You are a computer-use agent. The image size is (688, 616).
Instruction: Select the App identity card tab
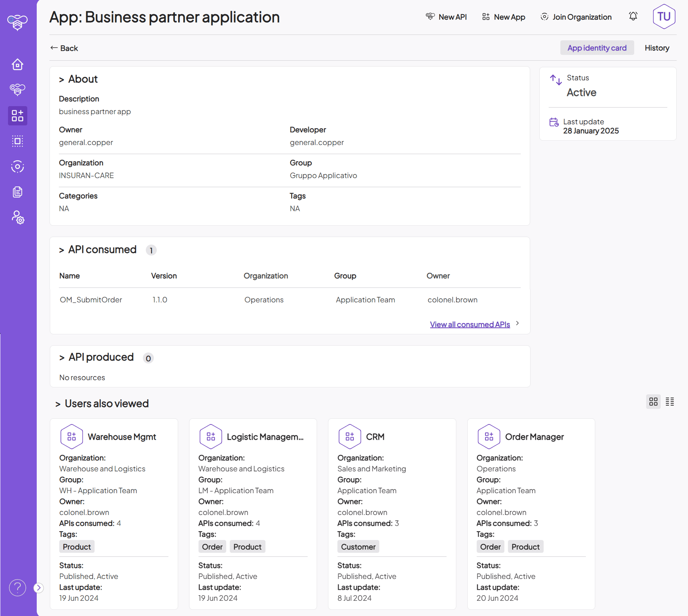click(597, 48)
